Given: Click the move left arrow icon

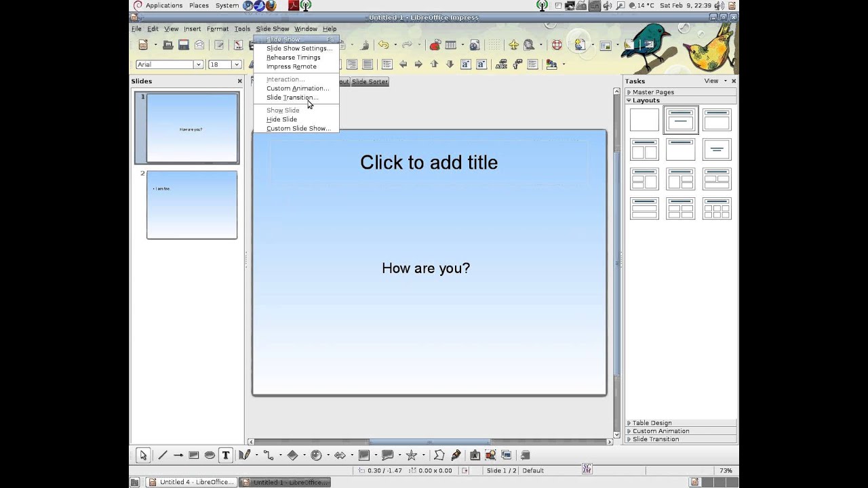Looking at the screenshot, I should (403, 64).
